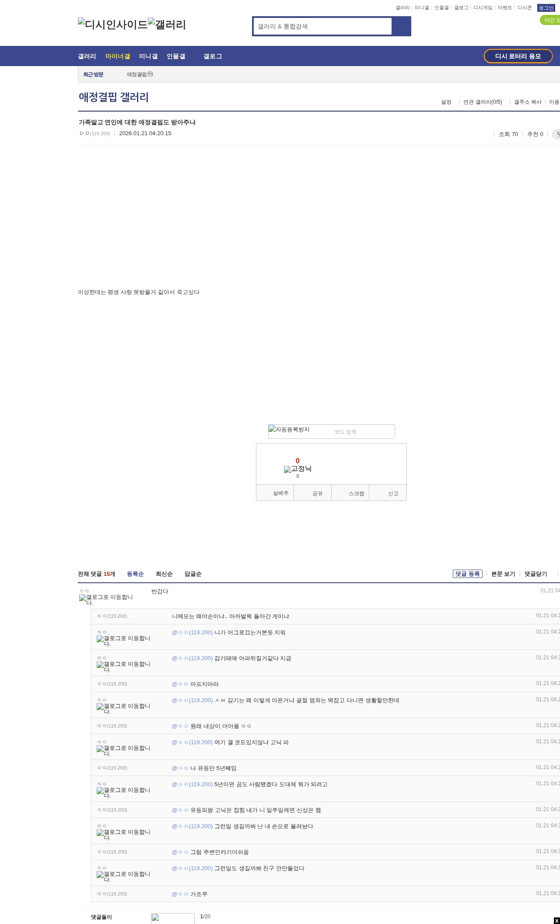The height and width of the screenshot is (924, 560).
Task: Click the comment 니메모는 왜야순이냐.. 아까발목 돌아간 게이냐
Action: [231, 616]
